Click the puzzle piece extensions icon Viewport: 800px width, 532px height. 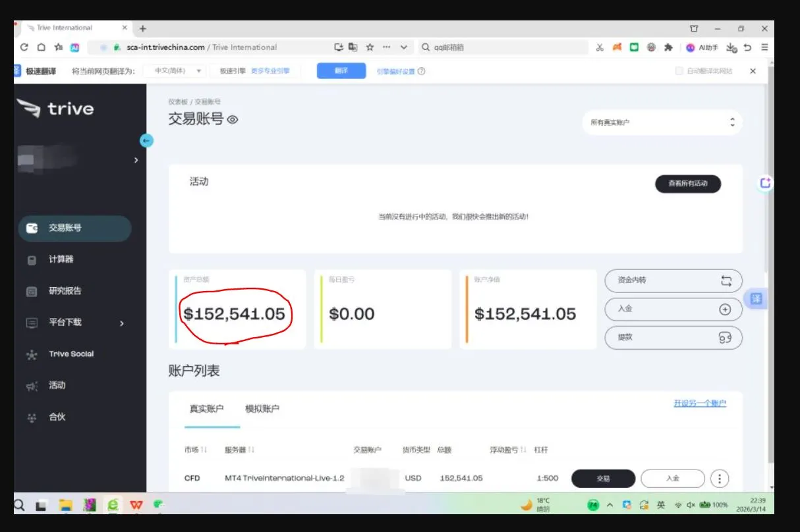[668, 47]
